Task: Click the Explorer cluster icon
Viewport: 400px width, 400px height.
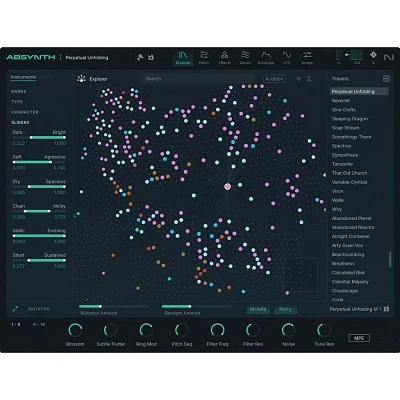Action: (x=81, y=79)
